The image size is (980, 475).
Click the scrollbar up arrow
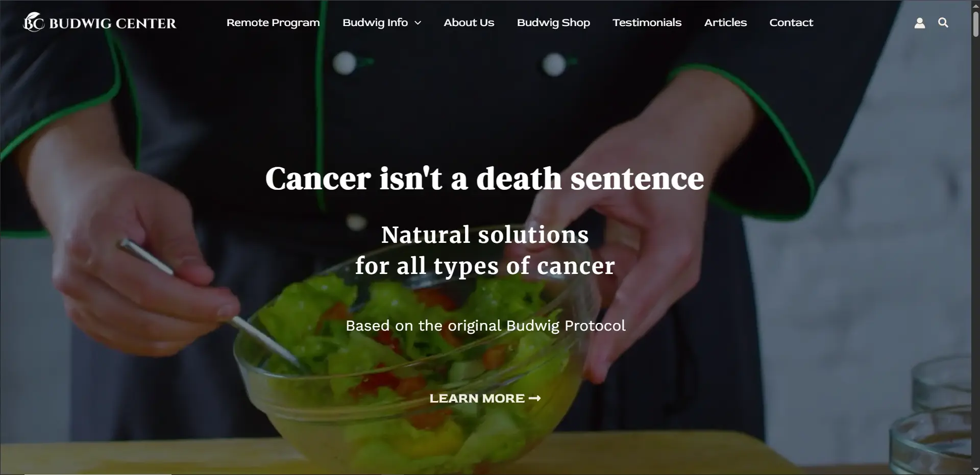click(975, 5)
